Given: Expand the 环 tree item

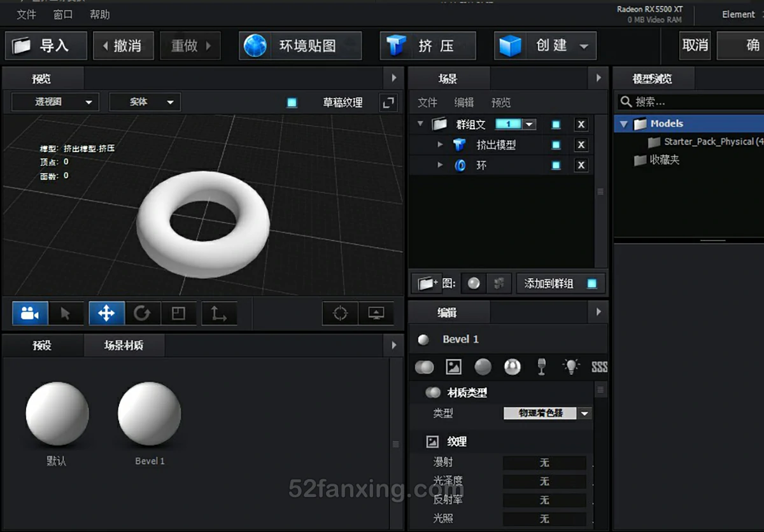Looking at the screenshot, I should (440, 165).
